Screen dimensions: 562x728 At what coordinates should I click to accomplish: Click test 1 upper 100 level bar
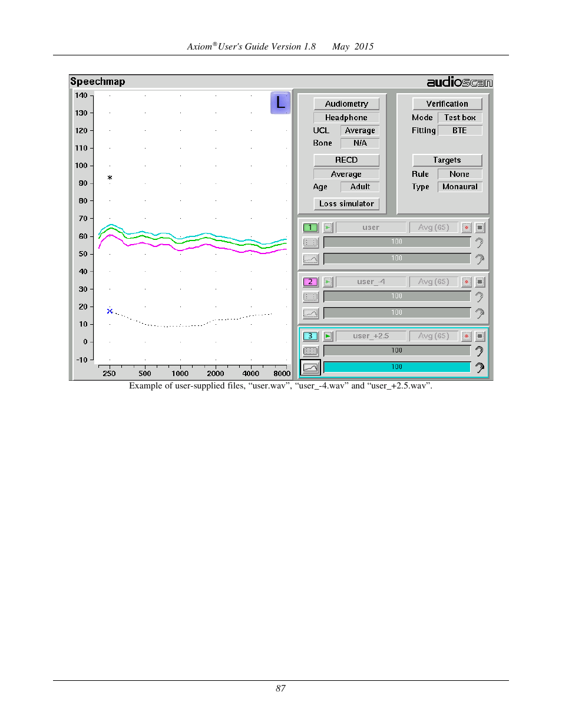pyautogui.click(x=397, y=242)
